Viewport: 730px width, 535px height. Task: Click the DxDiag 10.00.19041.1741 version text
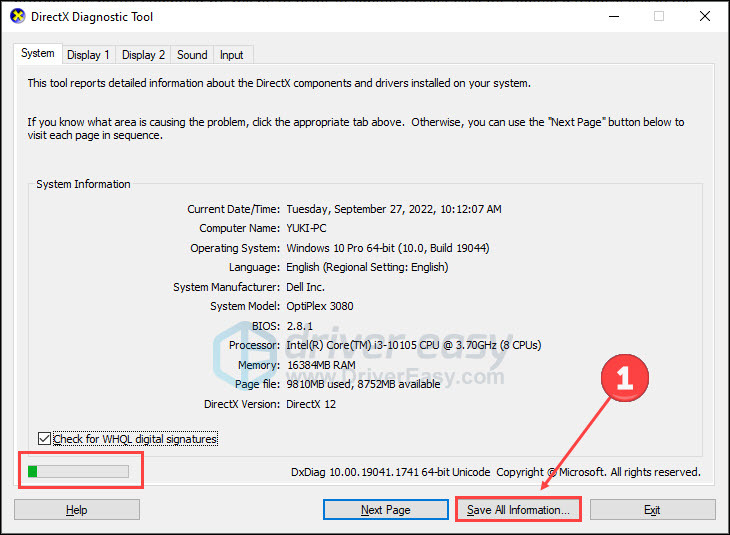pyautogui.click(x=391, y=472)
